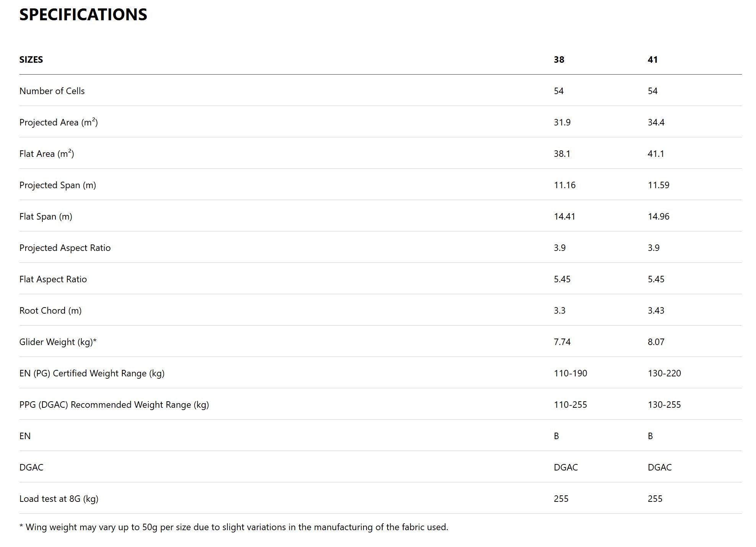This screenshot has height=547, width=756.
Task: Click the Load test at 8G label
Action: point(59,499)
